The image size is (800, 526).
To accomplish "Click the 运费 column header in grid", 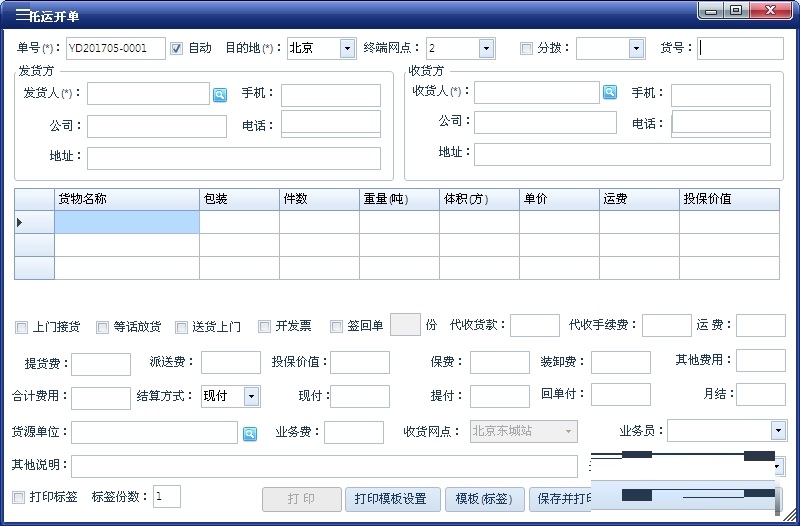I will pos(640,199).
